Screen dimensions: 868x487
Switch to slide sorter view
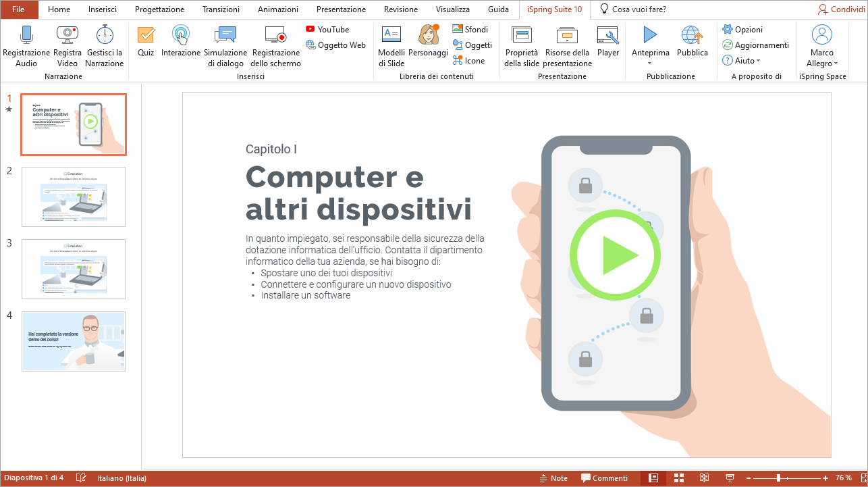[679, 478]
